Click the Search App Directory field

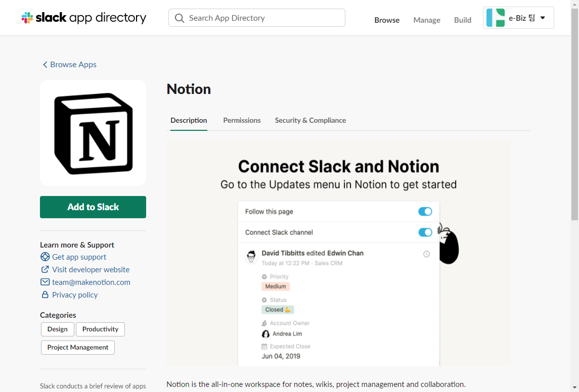(257, 18)
